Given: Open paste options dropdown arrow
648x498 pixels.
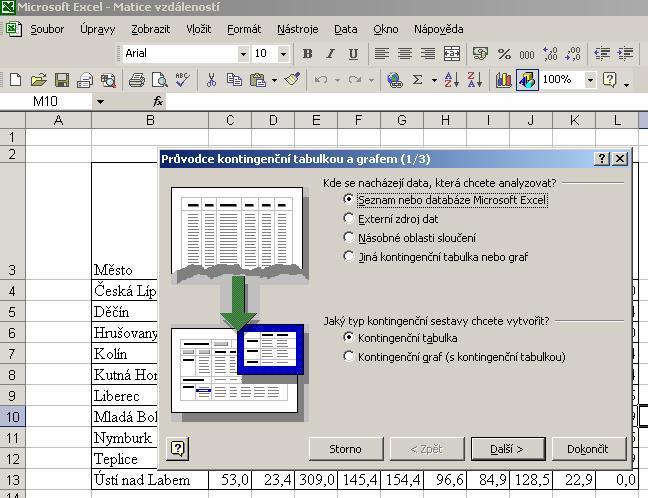Looking at the screenshot, I should click(274, 80).
